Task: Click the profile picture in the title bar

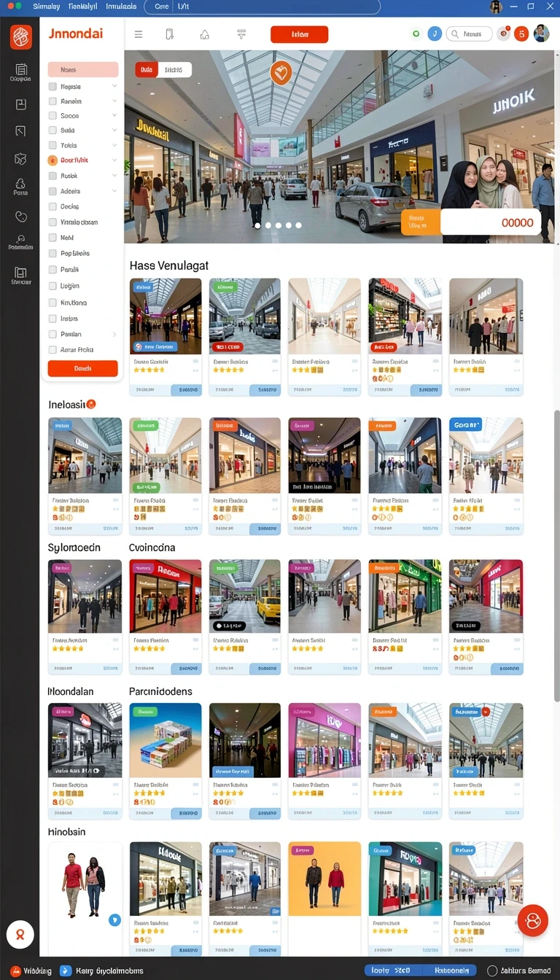Action: point(496,7)
